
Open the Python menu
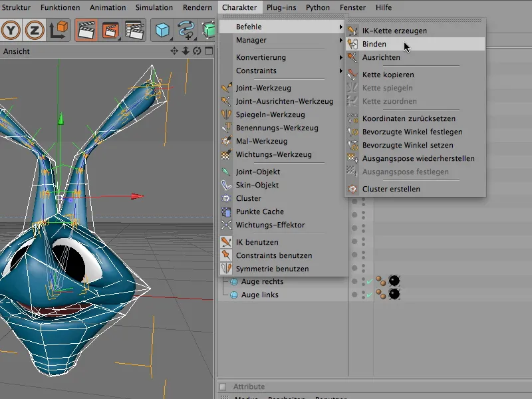tap(318, 7)
